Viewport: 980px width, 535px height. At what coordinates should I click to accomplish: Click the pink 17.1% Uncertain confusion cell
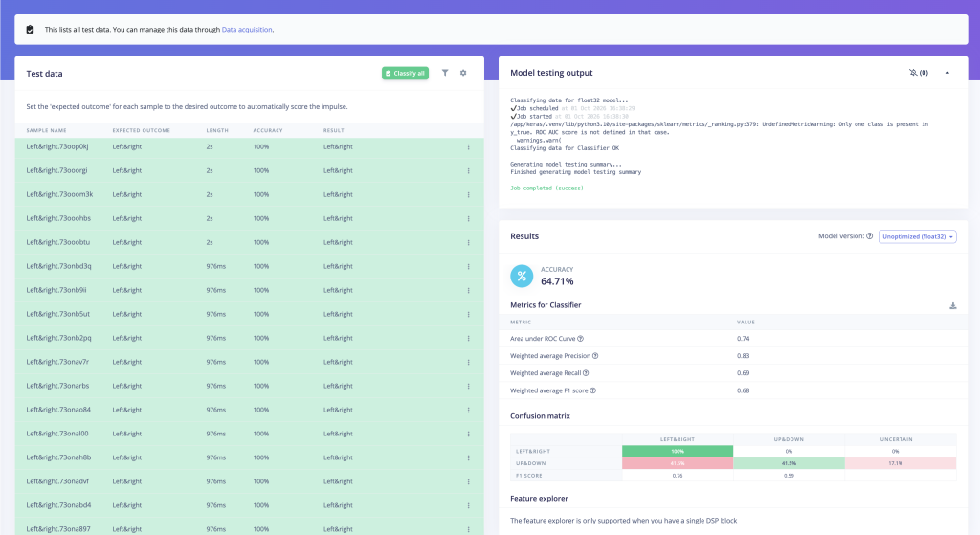click(x=901, y=463)
